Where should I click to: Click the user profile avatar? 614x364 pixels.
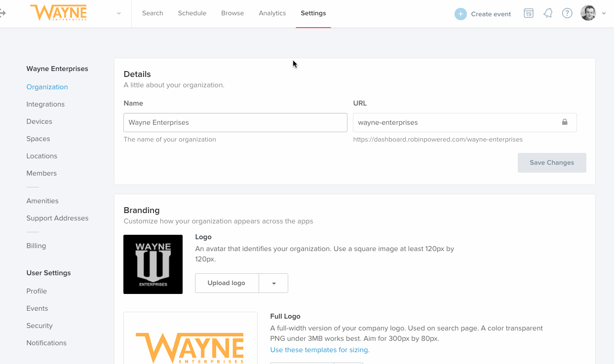point(588,13)
